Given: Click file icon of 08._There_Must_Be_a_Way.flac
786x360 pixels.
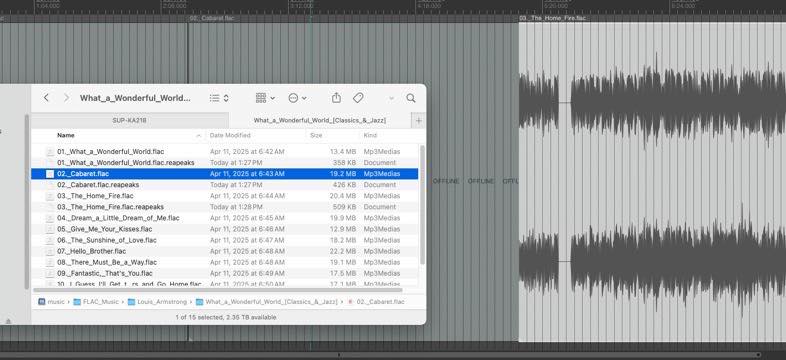Looking at the screenshot, I should coord(50,262).
